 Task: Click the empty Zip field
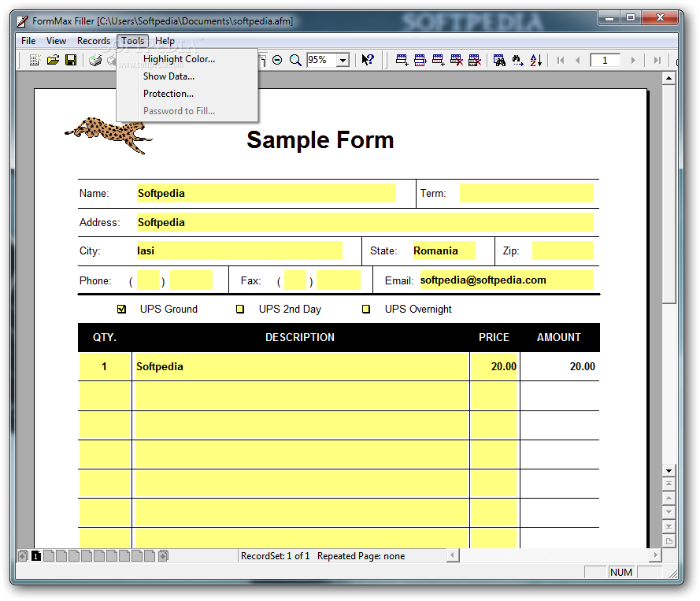(x=563, y=250)
